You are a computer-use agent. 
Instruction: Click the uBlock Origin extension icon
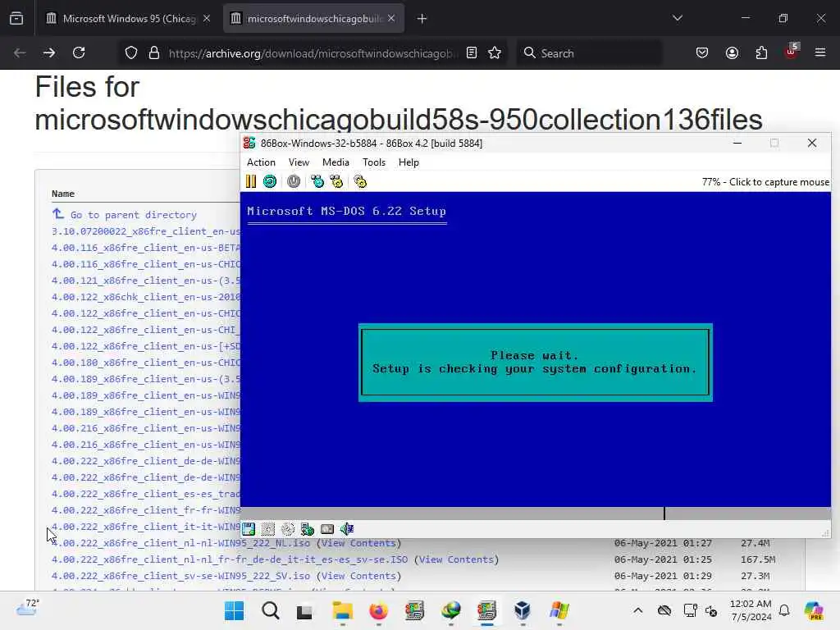point(792,52)
